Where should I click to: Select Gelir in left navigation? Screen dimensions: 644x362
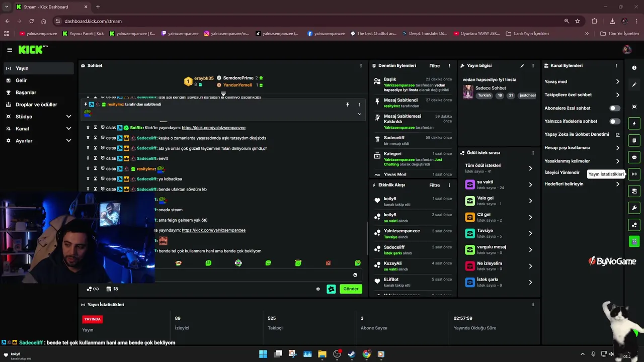coord(38,80)
